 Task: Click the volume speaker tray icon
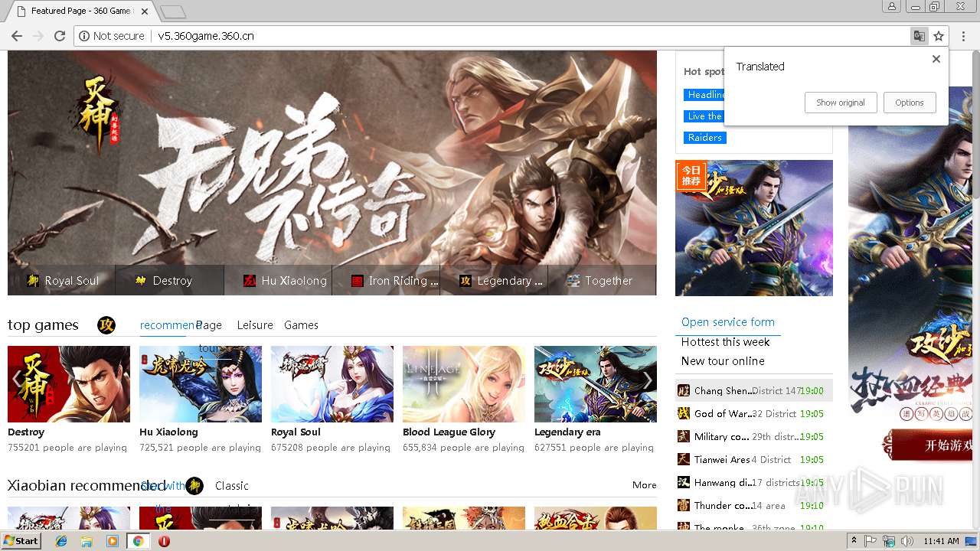tap(906, 541)
